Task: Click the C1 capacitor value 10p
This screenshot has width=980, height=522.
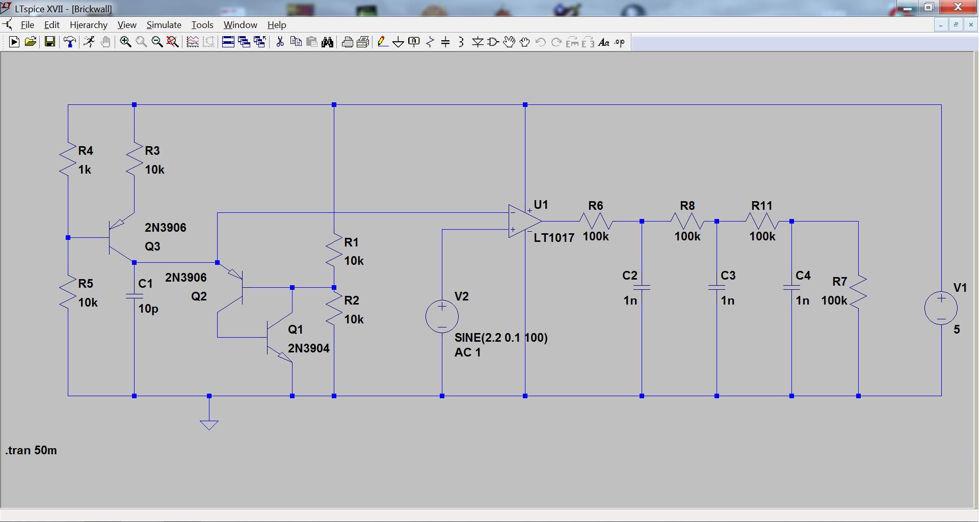Action: 148,309
